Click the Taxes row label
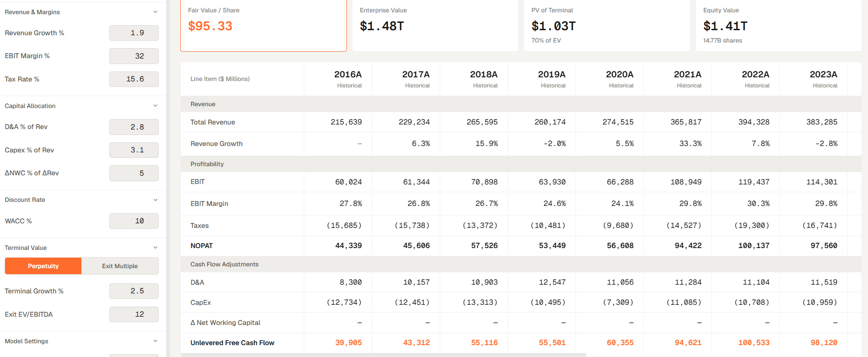 coord(199,226)
